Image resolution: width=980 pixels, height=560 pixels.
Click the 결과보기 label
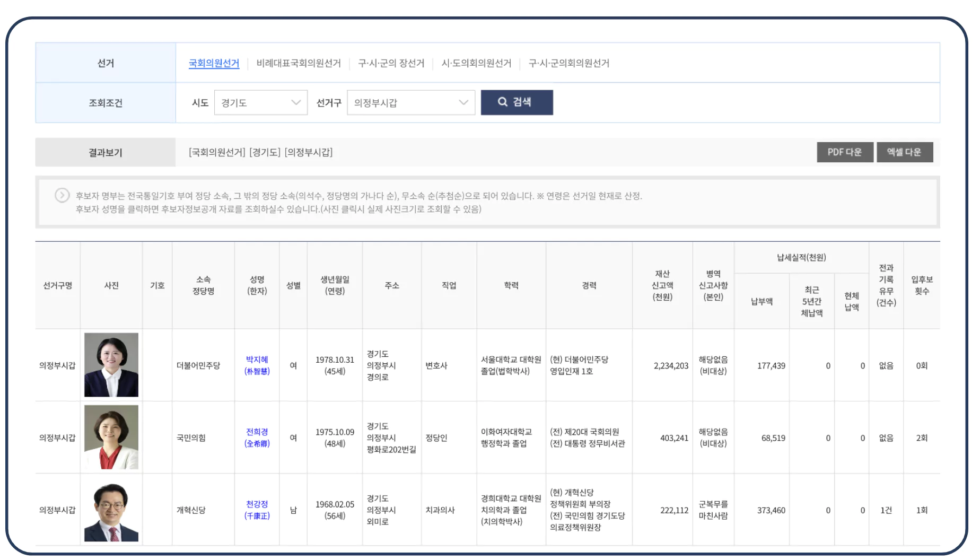(x=106, y=152)
